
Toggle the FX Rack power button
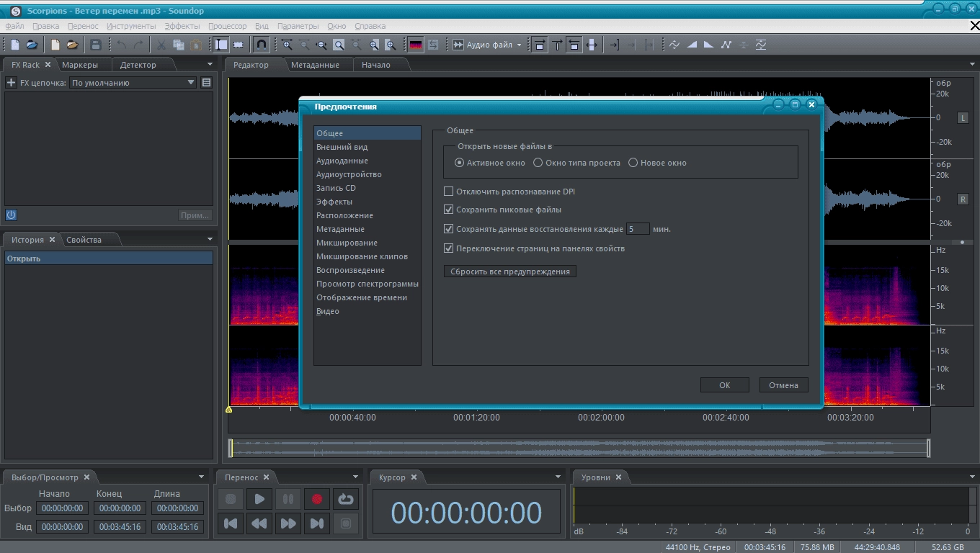[11, 215]
